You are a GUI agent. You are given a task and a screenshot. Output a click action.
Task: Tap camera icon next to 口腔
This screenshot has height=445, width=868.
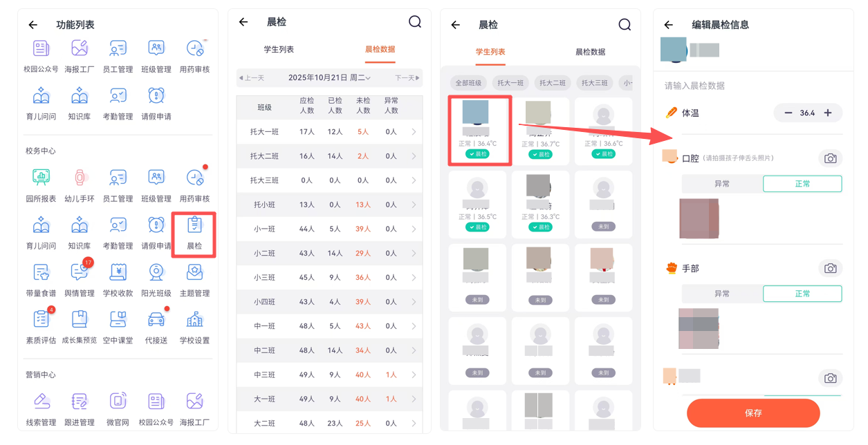click(830, 158)
